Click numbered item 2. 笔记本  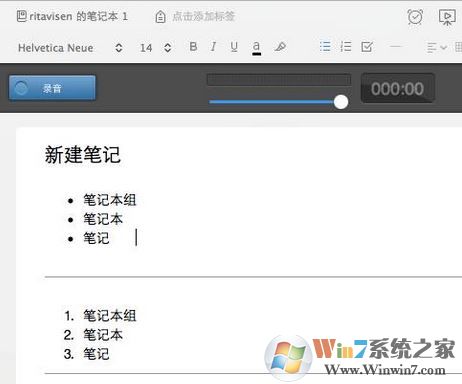pyautogui.click(x=93, y=335)
